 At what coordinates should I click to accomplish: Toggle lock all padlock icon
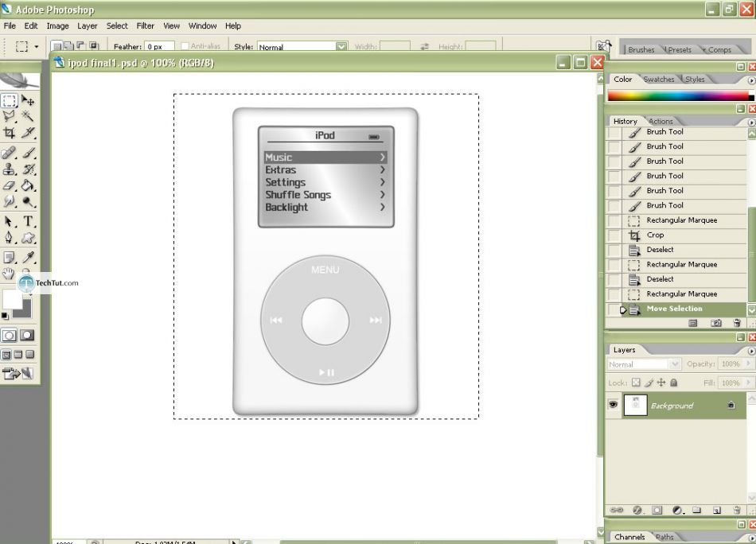point(674,383)
